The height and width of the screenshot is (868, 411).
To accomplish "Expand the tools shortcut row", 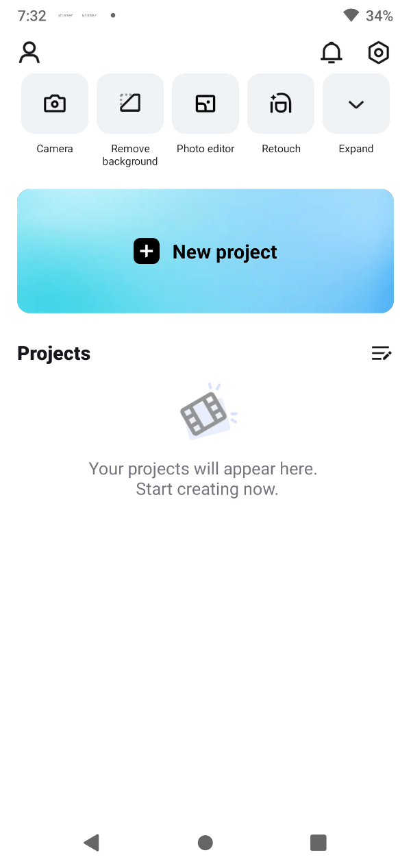I will (356, 104).
